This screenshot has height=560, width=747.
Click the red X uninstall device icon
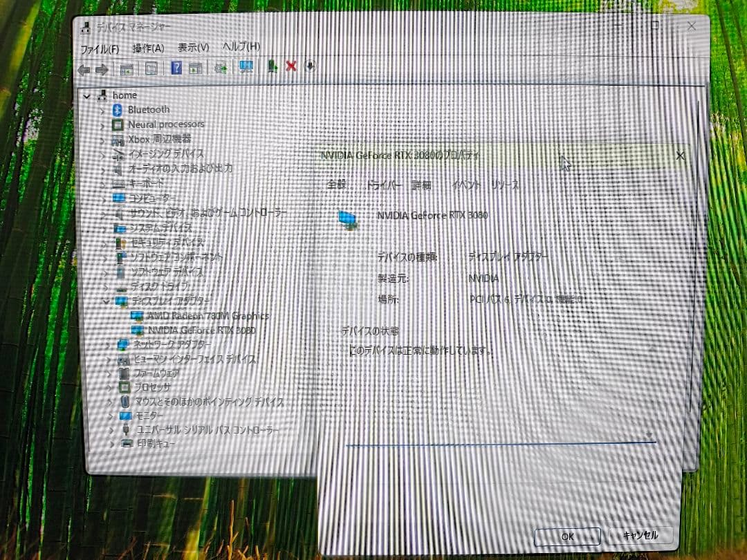click(291, 66)
